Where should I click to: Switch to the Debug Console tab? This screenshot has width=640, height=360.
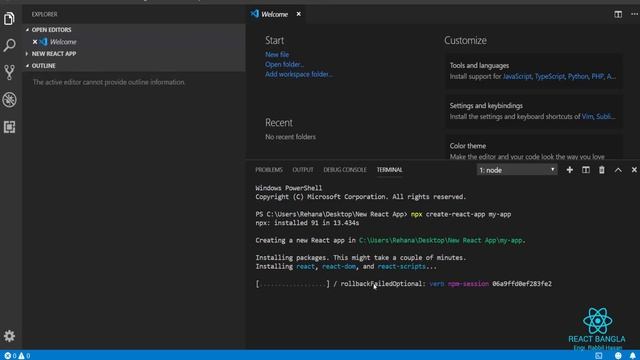click(345, 170)
